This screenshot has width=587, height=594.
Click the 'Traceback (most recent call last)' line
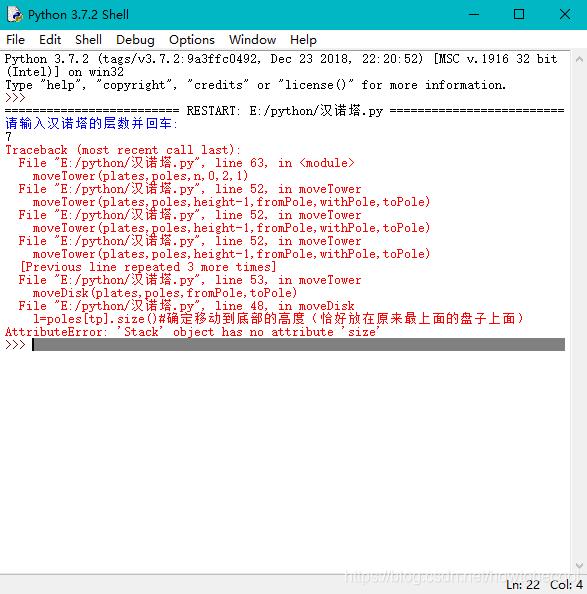click(123, 150)
